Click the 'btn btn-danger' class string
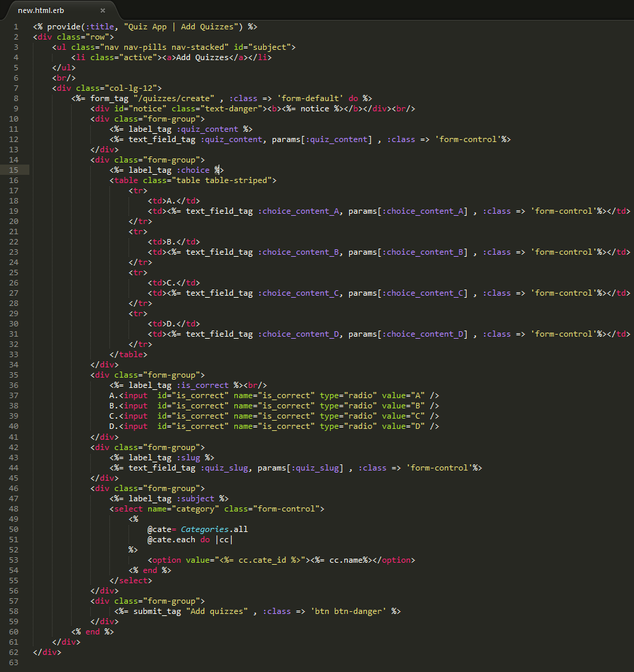634x672 pixels. (x=348, y=611)
